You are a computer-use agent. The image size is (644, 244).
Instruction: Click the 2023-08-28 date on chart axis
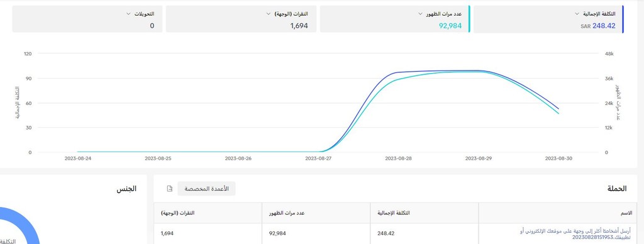398,158
